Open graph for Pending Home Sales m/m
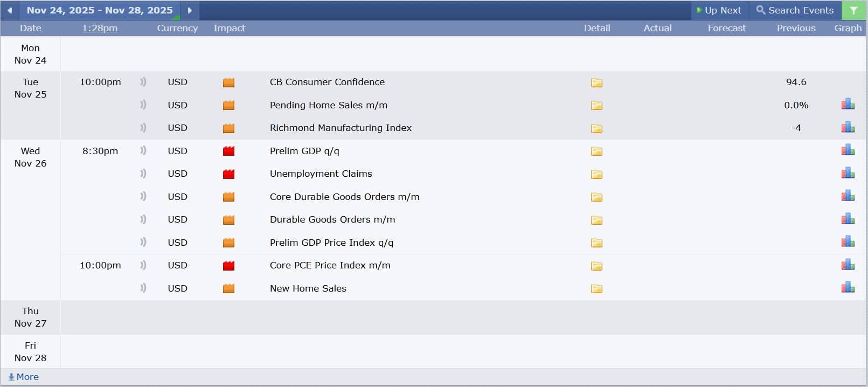This screenshot has width=868, height=387. 848,104
